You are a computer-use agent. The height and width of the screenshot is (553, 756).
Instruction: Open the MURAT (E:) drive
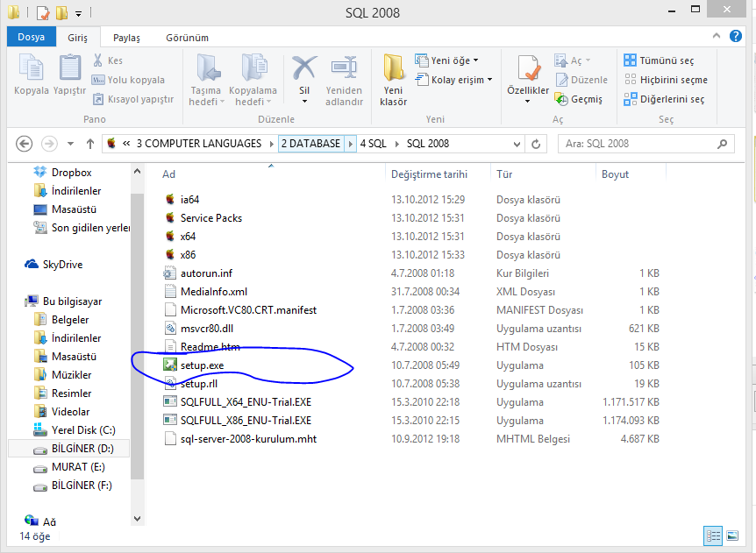click(78, 467)
